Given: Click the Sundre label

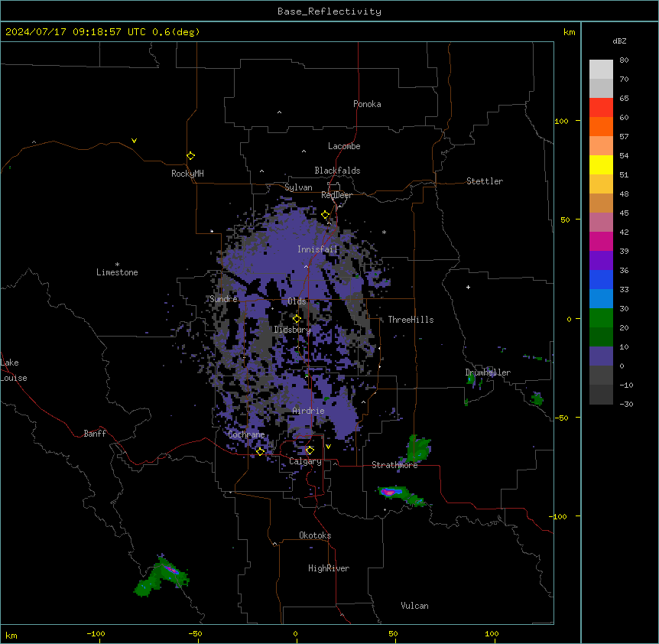Looking at the screenshot, I should coord(223,299).
